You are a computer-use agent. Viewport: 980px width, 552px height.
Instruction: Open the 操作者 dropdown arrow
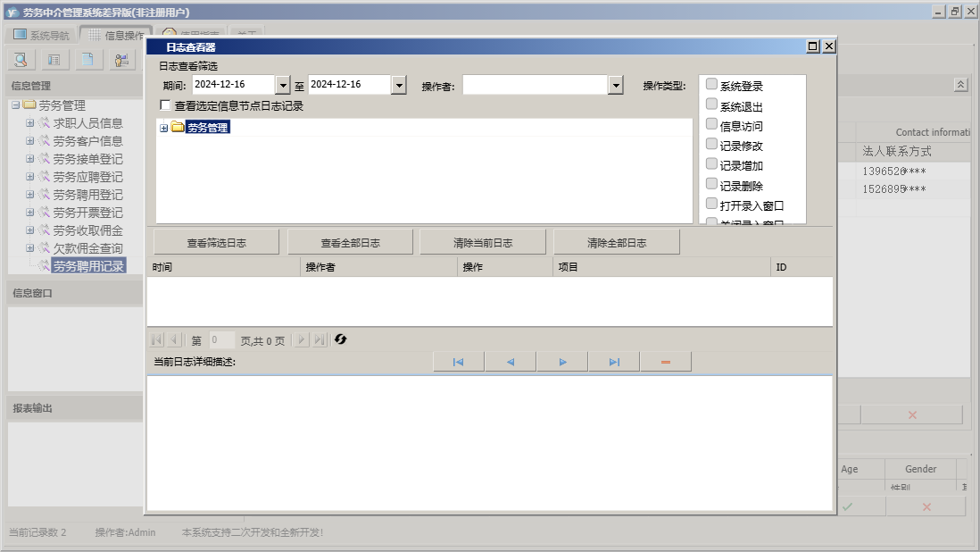pyautogui.click(x=616, y=85)
